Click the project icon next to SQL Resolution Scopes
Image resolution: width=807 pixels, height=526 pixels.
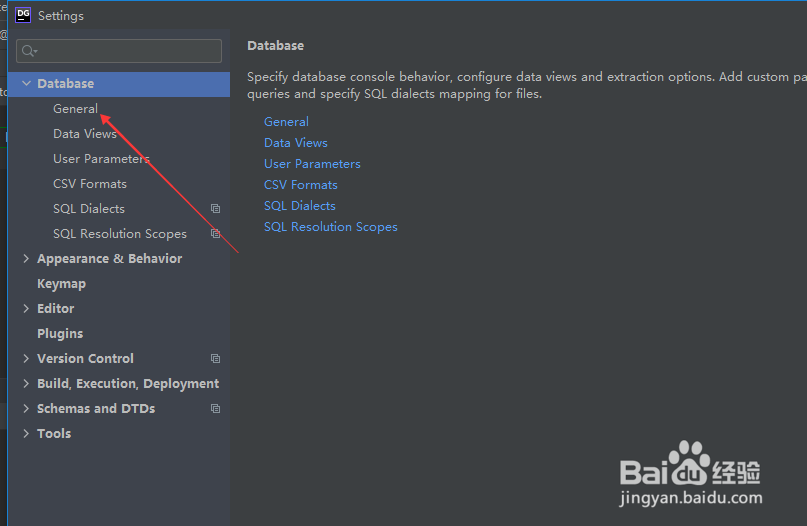tap(215, 234)
